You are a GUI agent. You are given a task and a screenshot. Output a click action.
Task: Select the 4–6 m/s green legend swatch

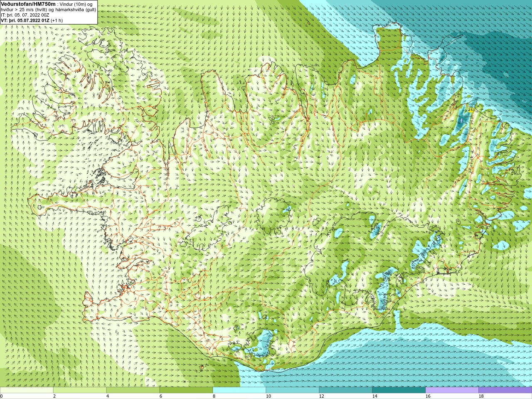[133, 390]
